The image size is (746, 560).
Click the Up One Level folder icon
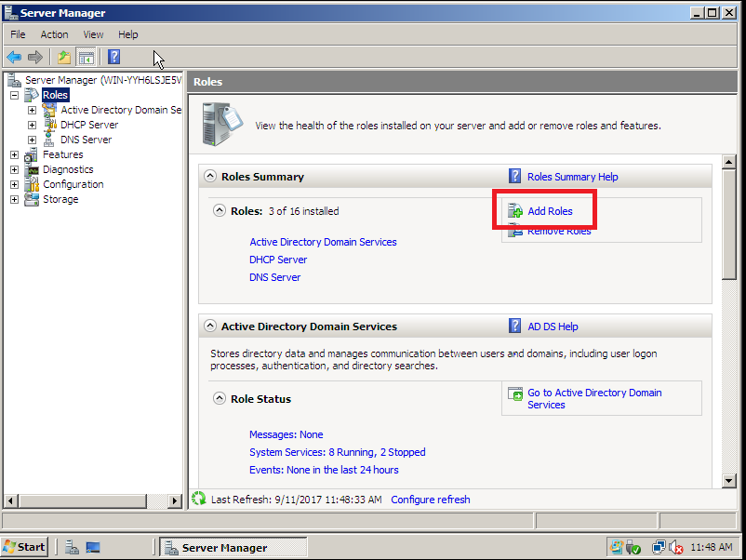[x=64, y=58]
